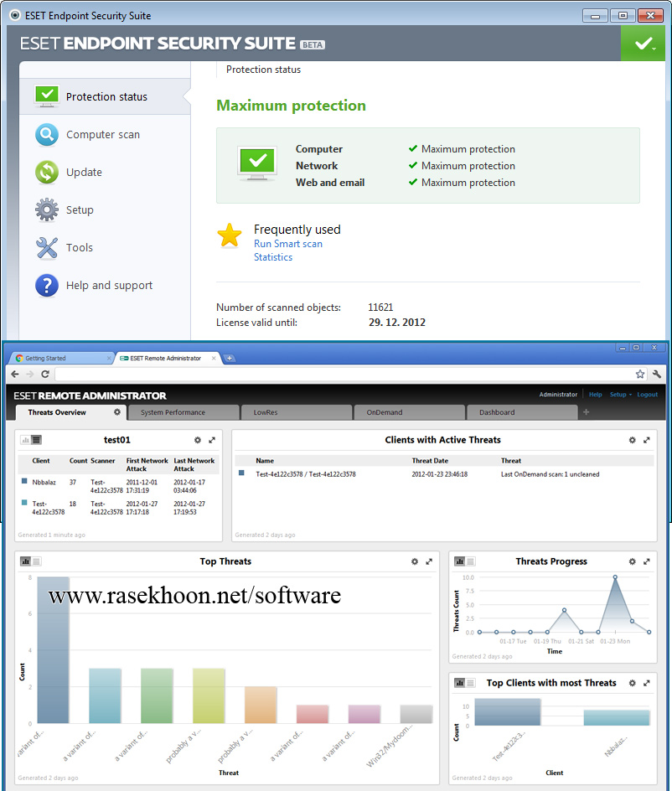Click the Nbbalaz bar in Top Clients
Image resolution: width=672 pixels, height=791 pixels.
coord(617,718)
